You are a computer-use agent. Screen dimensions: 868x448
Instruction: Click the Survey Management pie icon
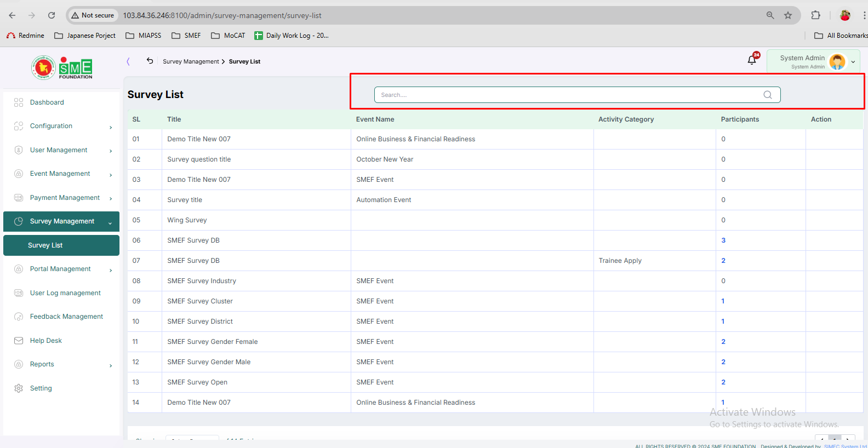pos(19,221)
